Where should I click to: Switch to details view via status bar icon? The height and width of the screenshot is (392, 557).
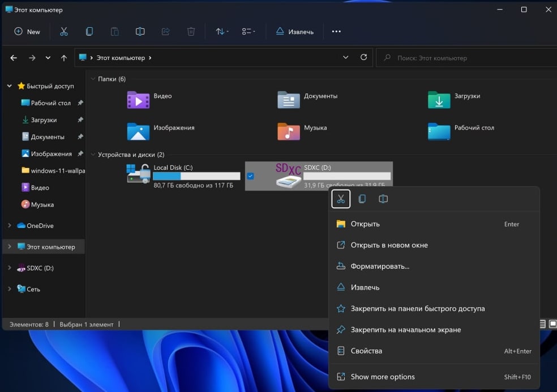point(542,324)
